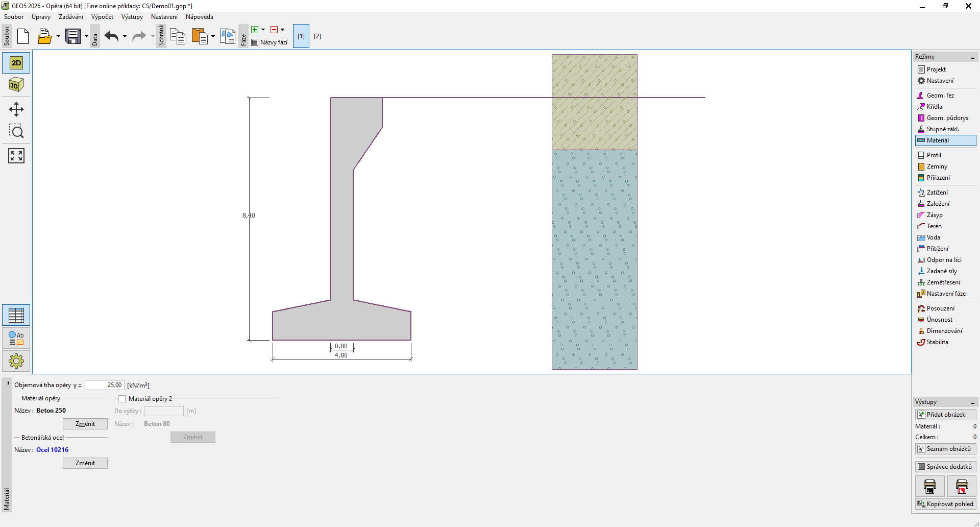Collapse the Režimy panel
The height and width of the screenshot is (527, 980).
point(972,57)
